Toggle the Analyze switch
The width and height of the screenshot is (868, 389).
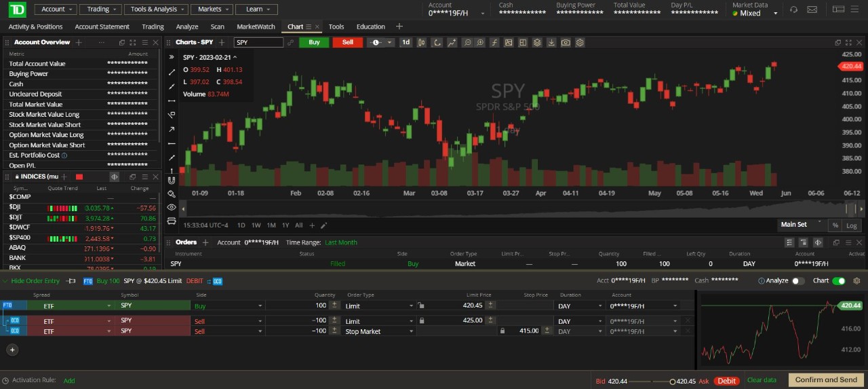pyautogui.click(x=798, y=280)
